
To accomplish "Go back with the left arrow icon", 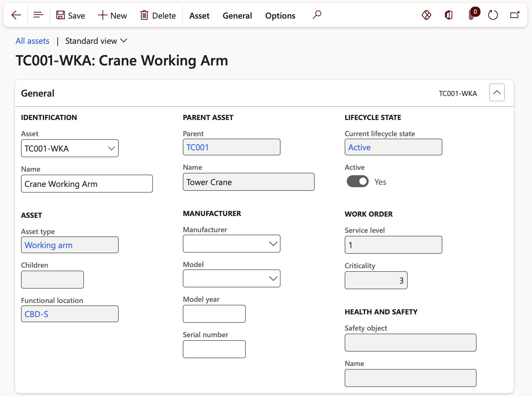I will click(16, 15).
